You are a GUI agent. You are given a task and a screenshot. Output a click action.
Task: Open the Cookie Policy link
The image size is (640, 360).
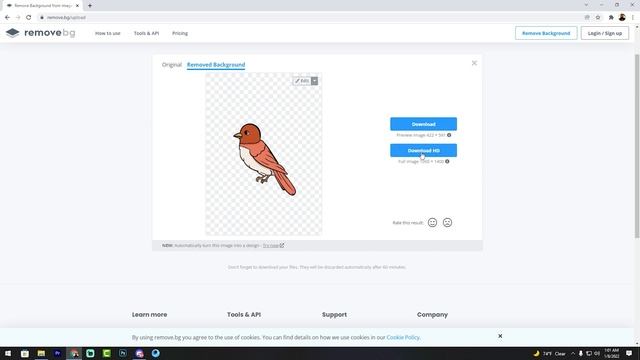pos(403,338)
